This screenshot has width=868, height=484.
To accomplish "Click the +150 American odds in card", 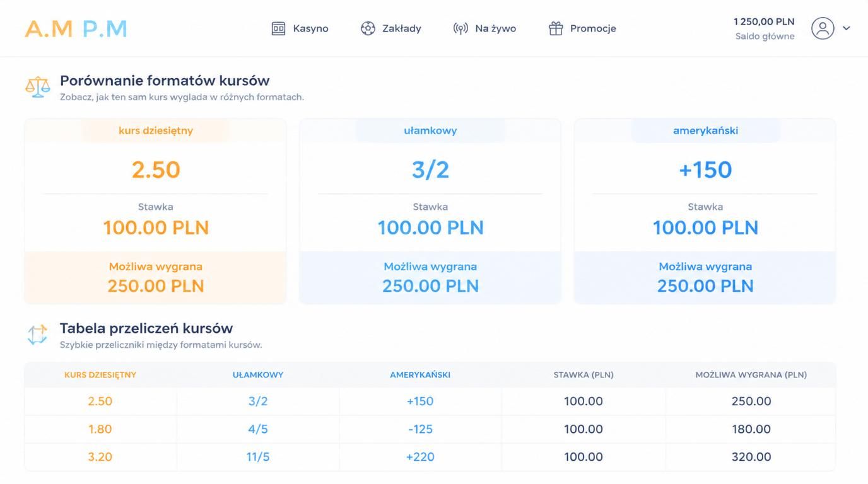I will pos(705,170).
